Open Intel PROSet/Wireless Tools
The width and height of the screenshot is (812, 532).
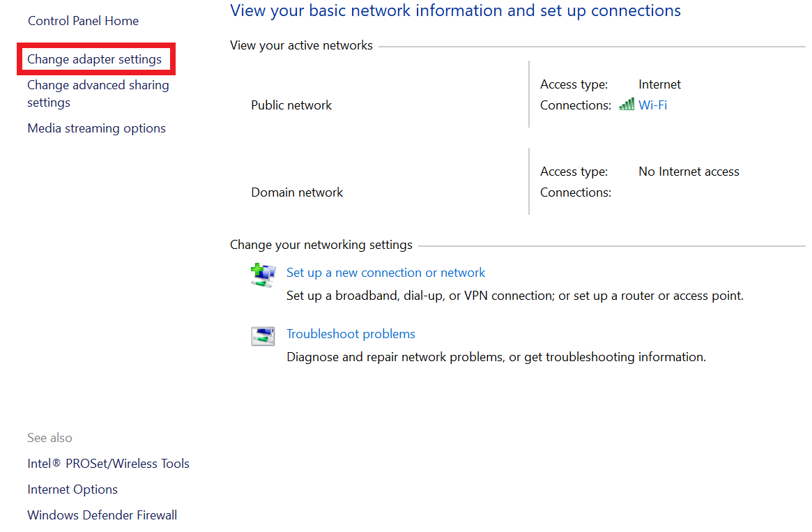(108, 464)
